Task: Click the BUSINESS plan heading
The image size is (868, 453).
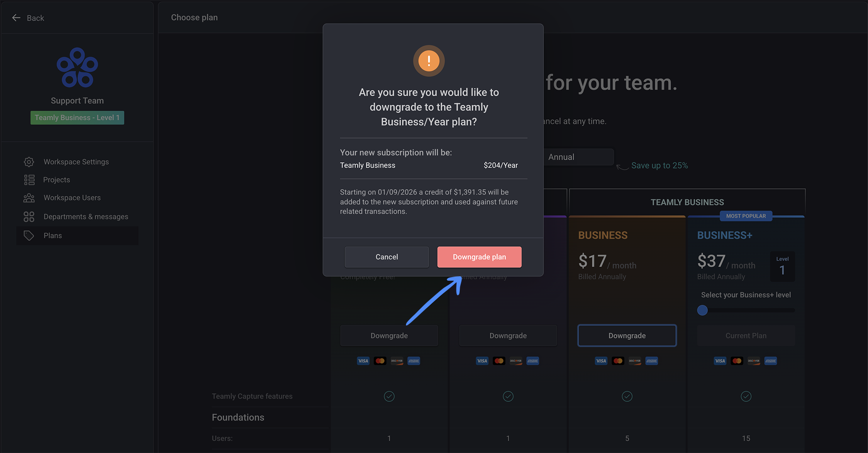Action: click(x=603, y=236)
